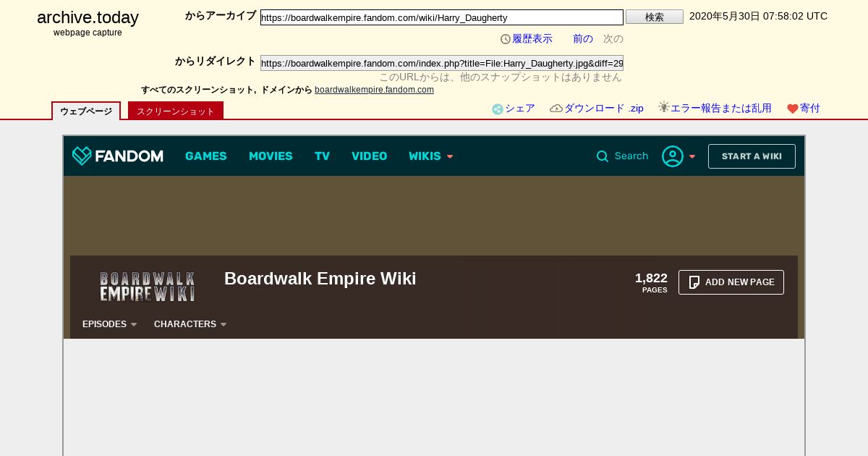Image resolution: width=868 pixels, height=456 pixels.
Task: Focus the redirect URL field
Action: point(442,63)
